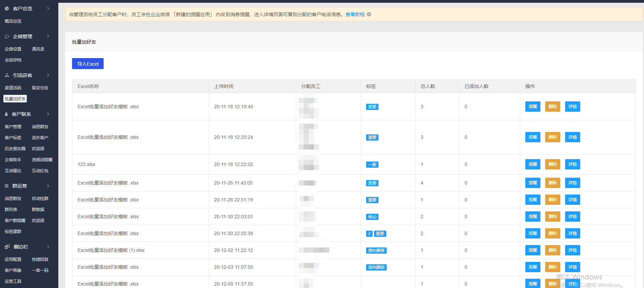This screenshot has height=288, width=644.
Task: Click the 群运营 list icon
Action: click(7, 186)
